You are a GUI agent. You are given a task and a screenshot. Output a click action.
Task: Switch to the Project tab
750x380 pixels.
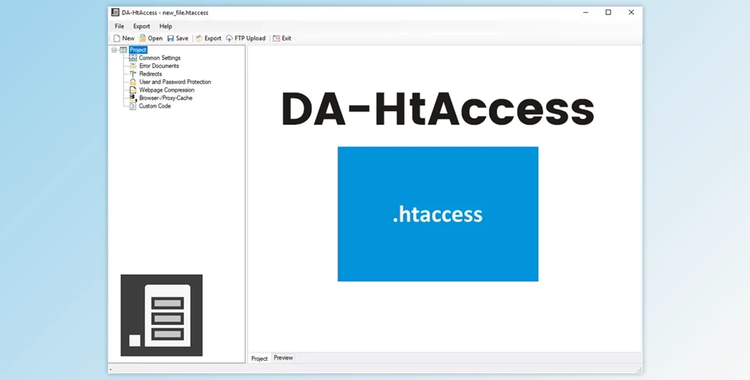point(259,358)
